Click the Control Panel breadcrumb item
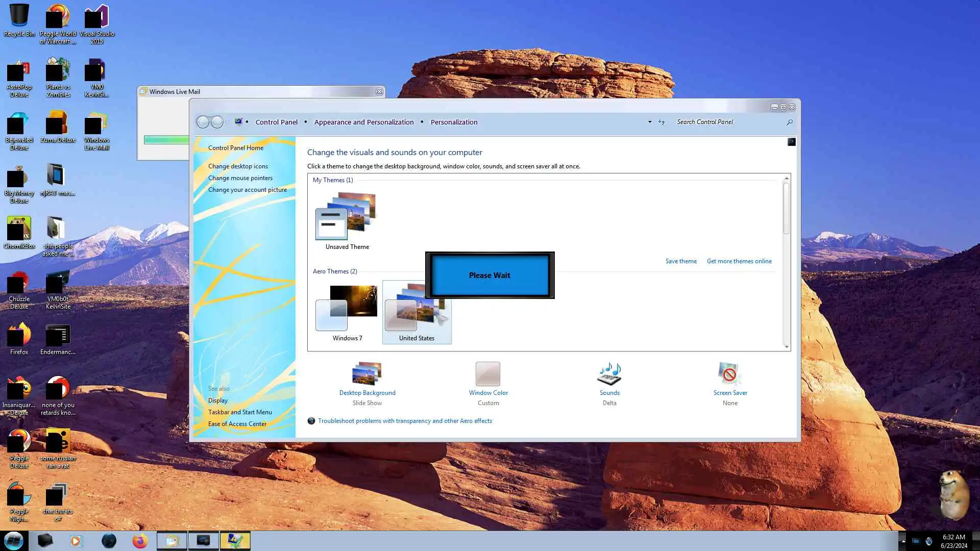This screenshot has height=551, width=980. tap(276, 122)
